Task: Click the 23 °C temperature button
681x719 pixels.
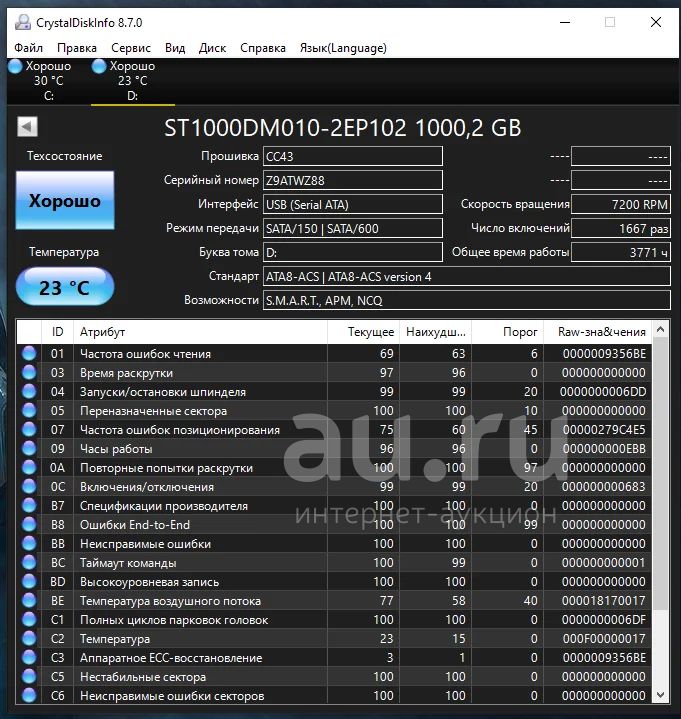Action: [65, 287]
